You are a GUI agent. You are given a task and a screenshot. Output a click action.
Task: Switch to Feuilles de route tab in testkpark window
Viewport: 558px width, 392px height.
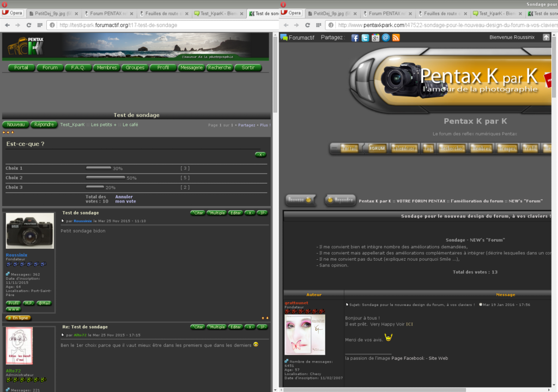click(x=163, y=14)
